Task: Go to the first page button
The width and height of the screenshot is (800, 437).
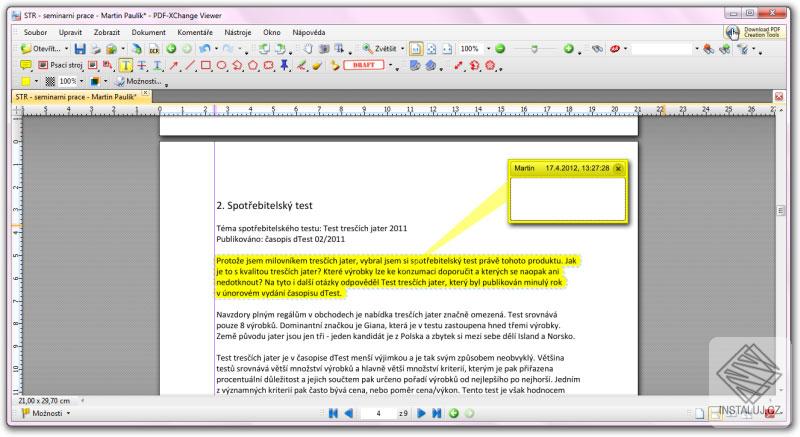Action: coord(333,413)
